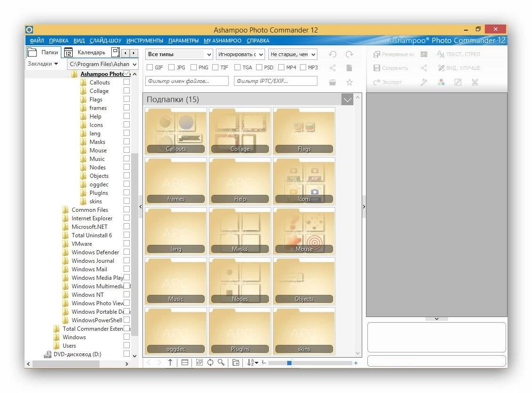Click the Ashampoo app icon in title bar

[x=30, y=30]
